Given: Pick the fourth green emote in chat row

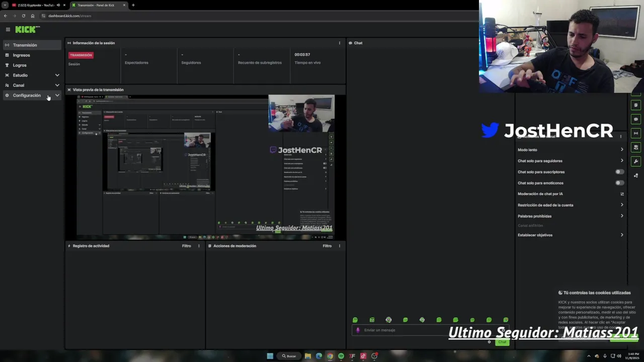Looking at the screenshot, I should (406, 320).
